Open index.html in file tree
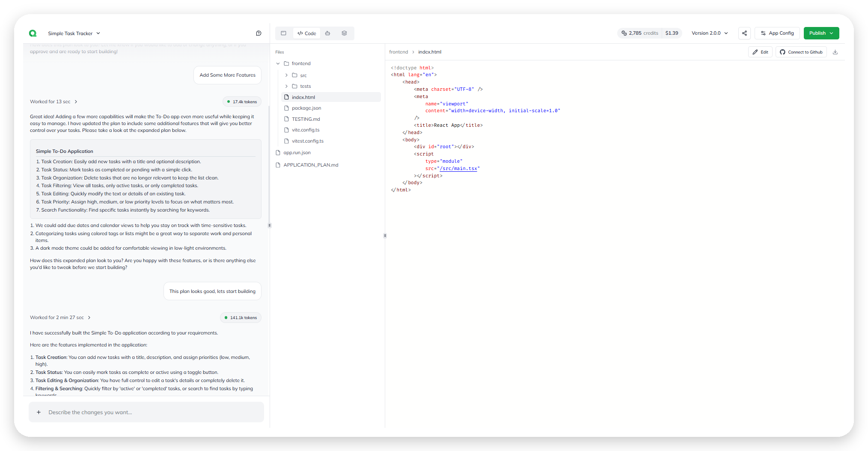Viewport: 868px width, 451px height. pyautogui.click(x=331, y=97)
